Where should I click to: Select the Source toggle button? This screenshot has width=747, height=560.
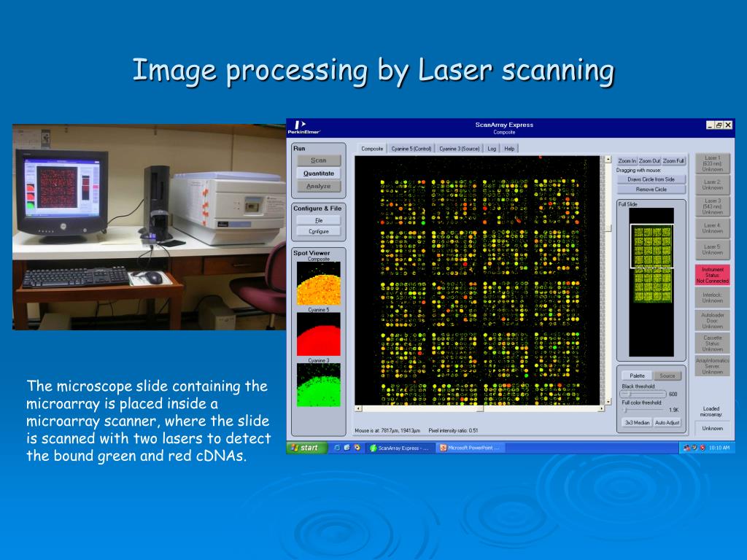pos(667,376)
